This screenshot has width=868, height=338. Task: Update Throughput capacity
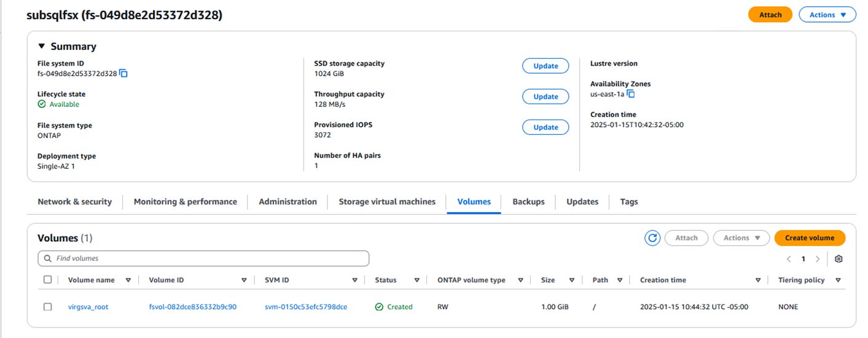tap(545, 96)
